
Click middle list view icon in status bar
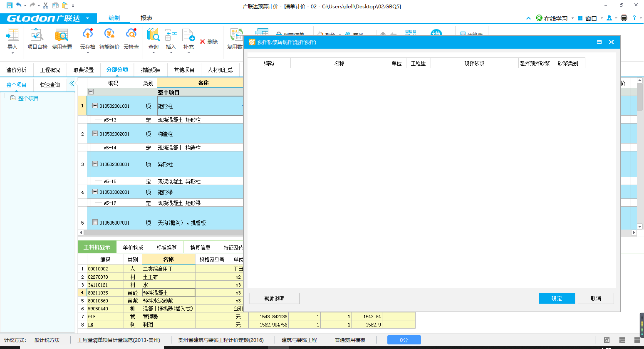[x=622, y=340]
